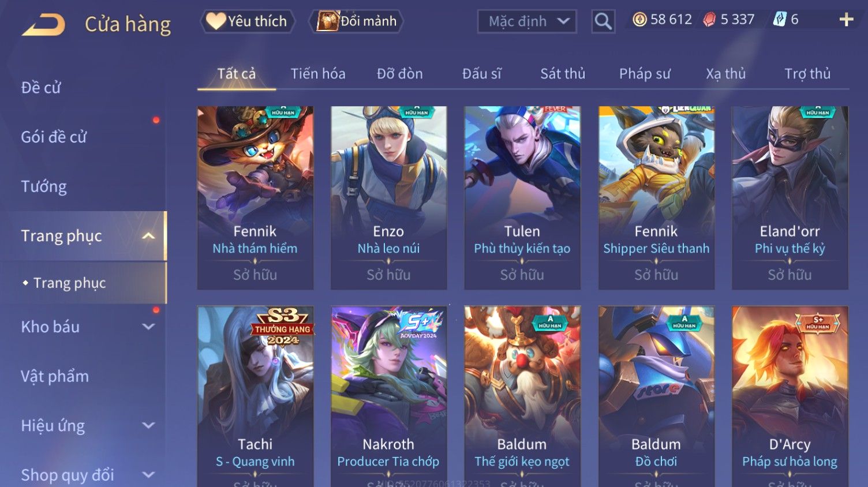Click the plus icon to add currency
This screenshot has width=868, height=487.
[x=846, y=20]
